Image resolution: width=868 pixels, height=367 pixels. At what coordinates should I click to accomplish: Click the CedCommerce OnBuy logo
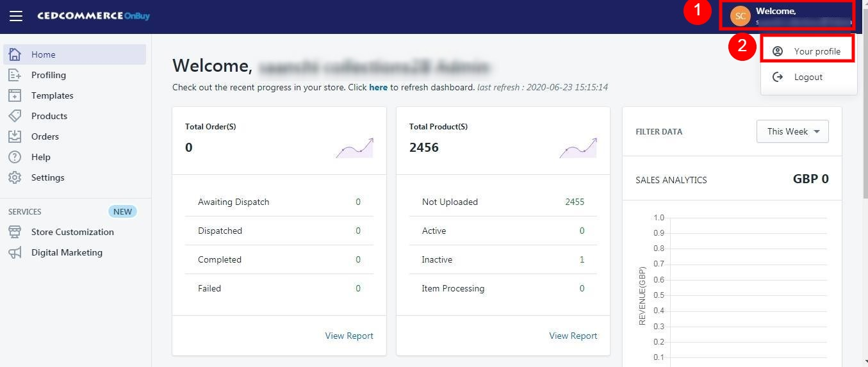click(94, 15)
